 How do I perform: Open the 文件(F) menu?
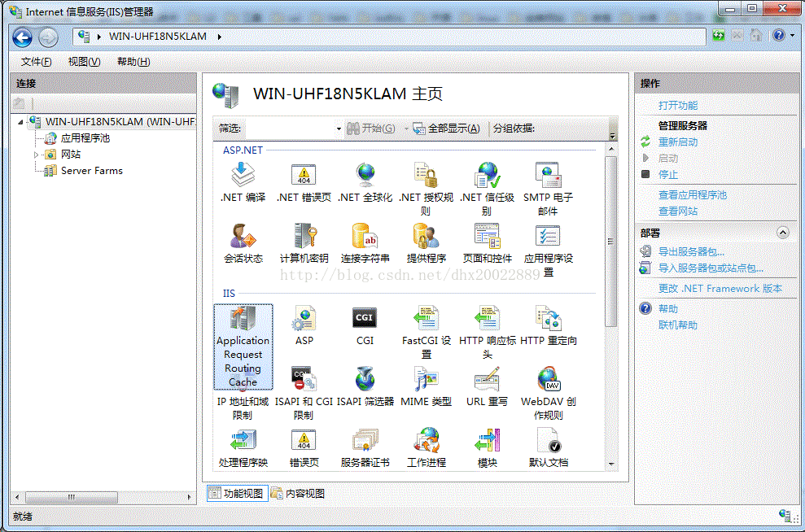pos(36,62)
